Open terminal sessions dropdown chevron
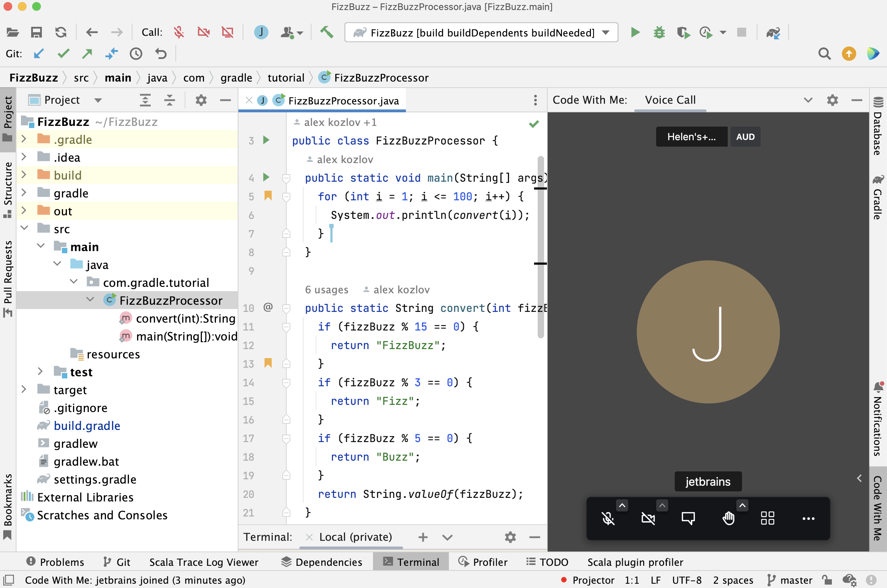 click(447, 538)
